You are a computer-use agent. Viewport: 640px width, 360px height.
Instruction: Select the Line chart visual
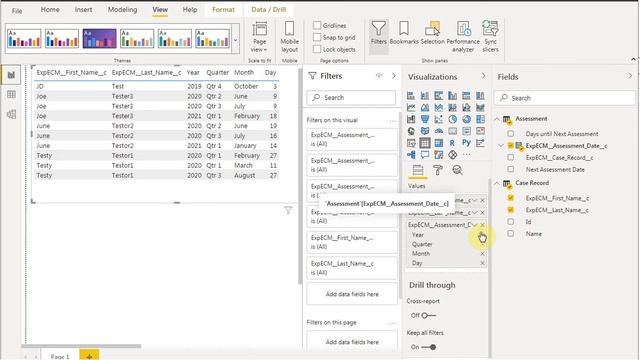pyautogui.click(x=411, y=107)
